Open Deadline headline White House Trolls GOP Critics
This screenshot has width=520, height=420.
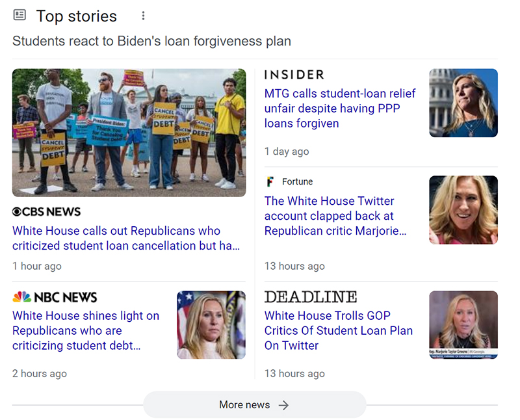tap(338, 330)
